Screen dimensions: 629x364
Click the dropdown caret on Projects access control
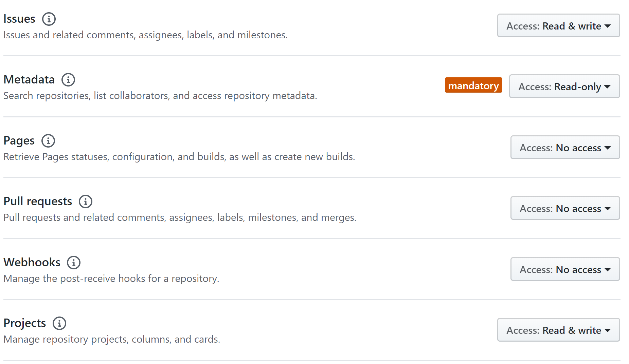click(609, 330)
